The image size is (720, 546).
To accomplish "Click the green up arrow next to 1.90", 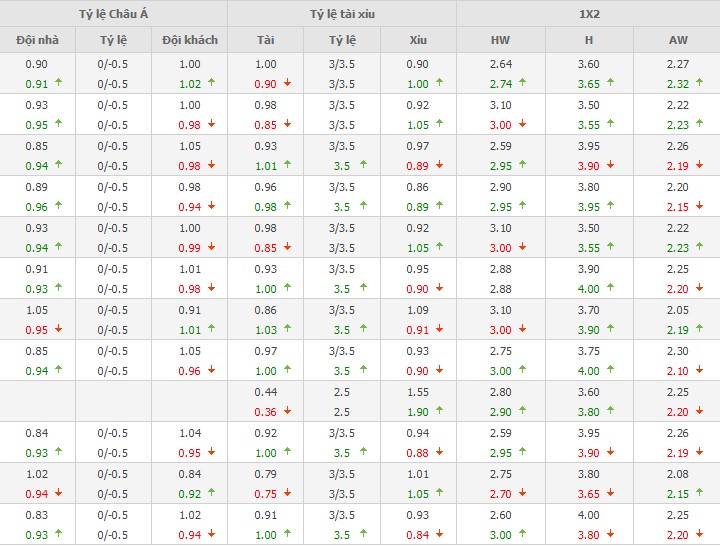I will tap(439, 412).
